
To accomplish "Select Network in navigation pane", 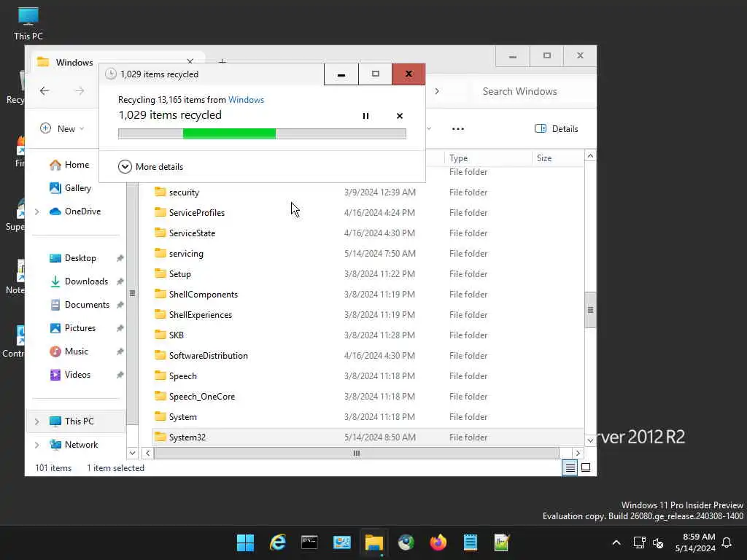I will tap(74, 445).
